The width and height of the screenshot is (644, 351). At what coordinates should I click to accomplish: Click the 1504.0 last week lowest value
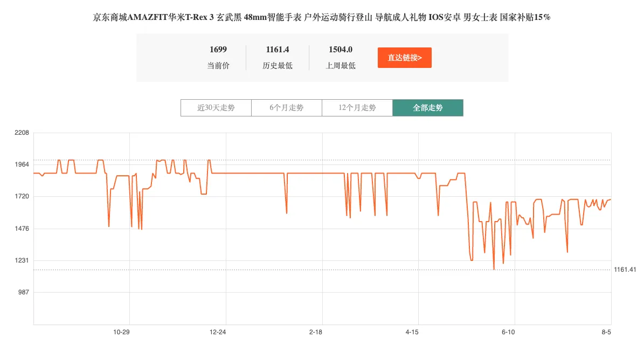(341, 50)
